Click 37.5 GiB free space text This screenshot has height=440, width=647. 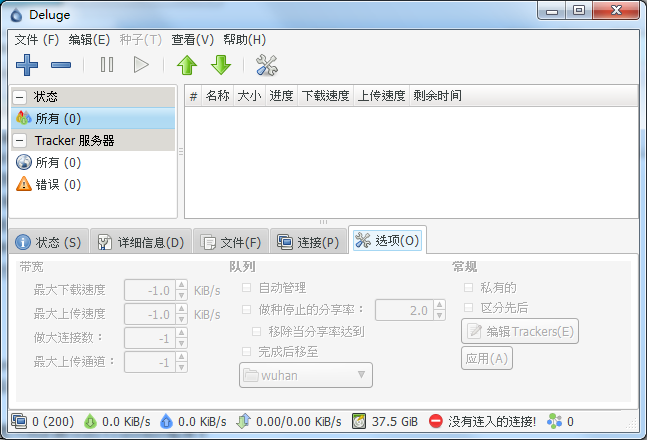point(395,421)
